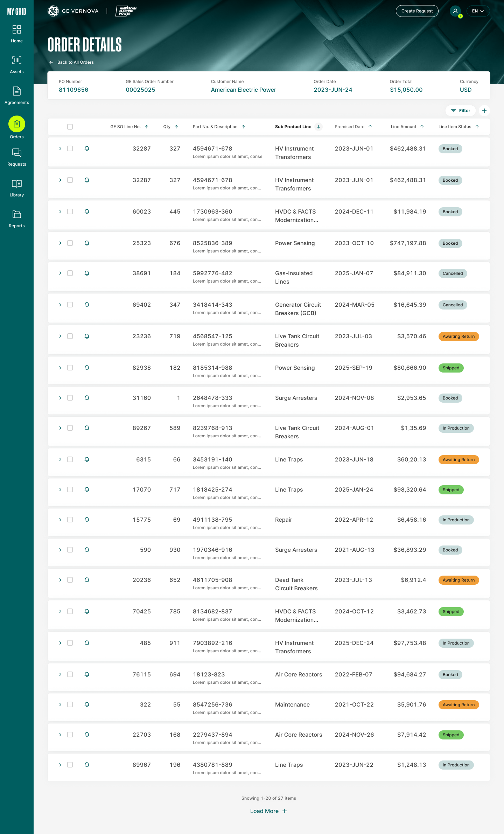Image resolution: width=504 pixels, height=834 pixels.
Task: Click bell icon for line 82938
Action: 87,368
